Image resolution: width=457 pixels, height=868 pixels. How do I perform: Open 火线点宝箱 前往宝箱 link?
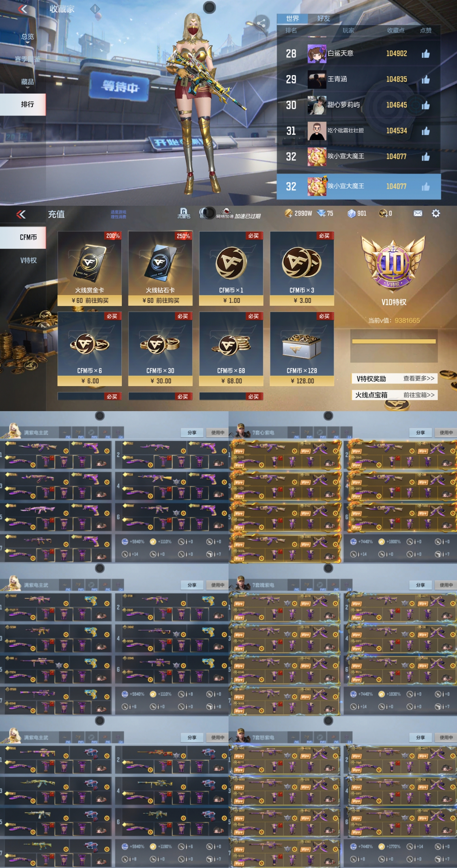click(419, 395)
